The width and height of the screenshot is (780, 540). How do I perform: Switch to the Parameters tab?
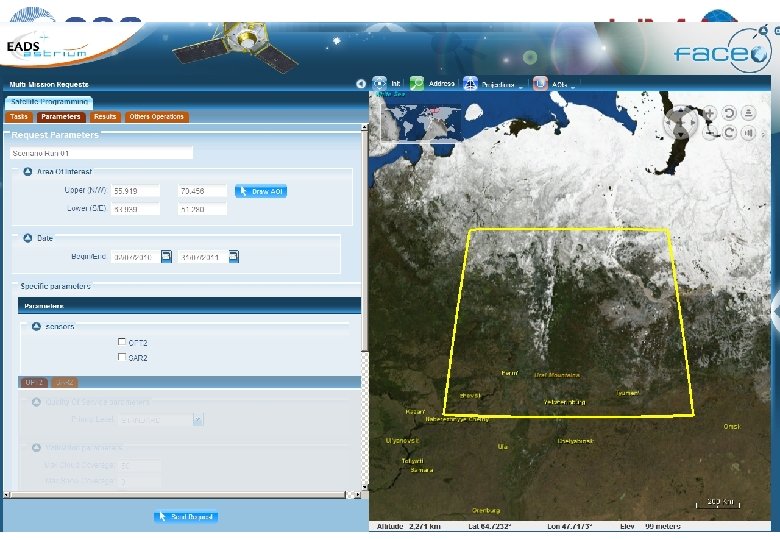coord(61,117)
